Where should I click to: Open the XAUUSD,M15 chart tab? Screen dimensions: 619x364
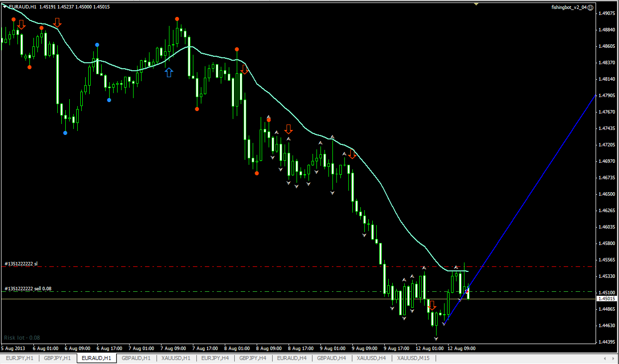pos(413,358)
